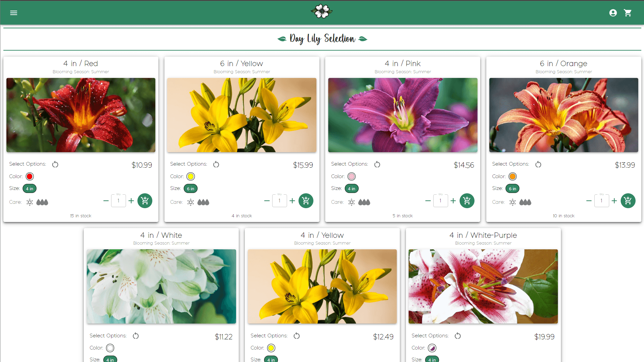The image size is (644, 362).
Task: Reset options on the 4 in / Red card
Action: (55, 164)
